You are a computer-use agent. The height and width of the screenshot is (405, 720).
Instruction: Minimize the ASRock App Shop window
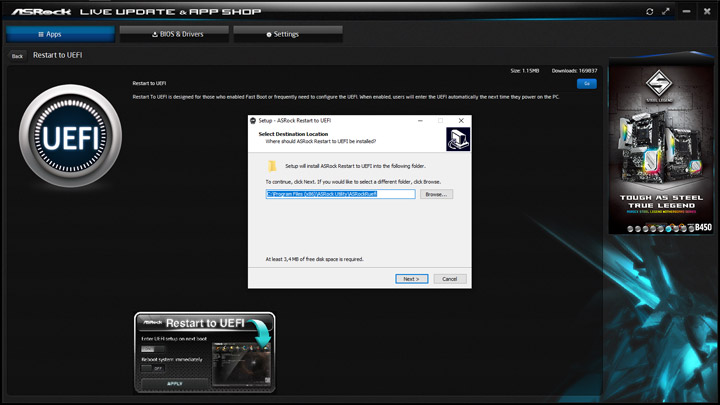[686, 11]
